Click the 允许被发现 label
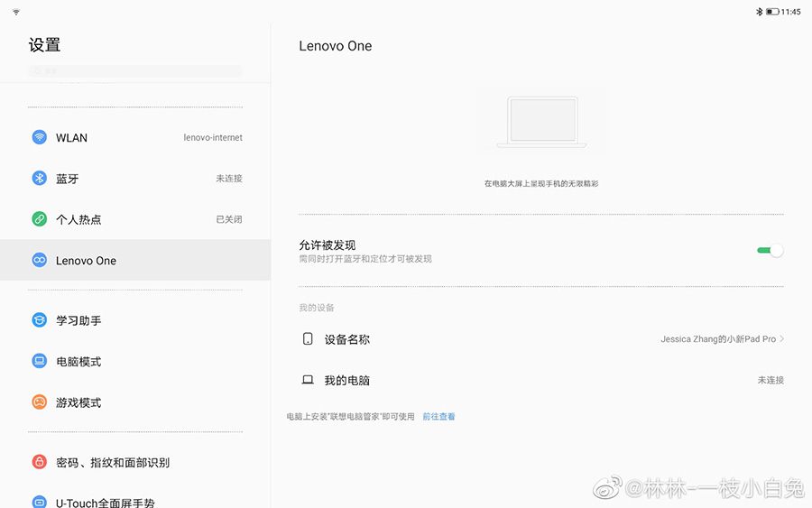This screenshot has height=508, width=812. pos(328,245)
